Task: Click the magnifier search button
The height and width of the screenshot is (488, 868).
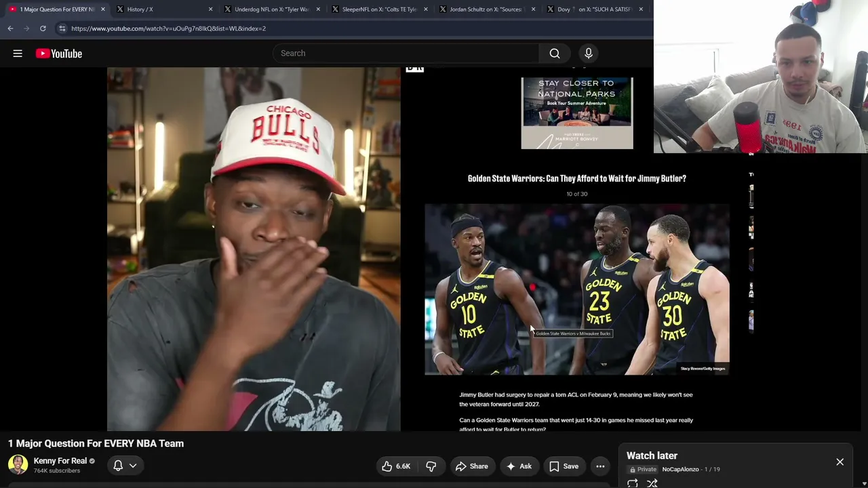Action: click(555, 54)
